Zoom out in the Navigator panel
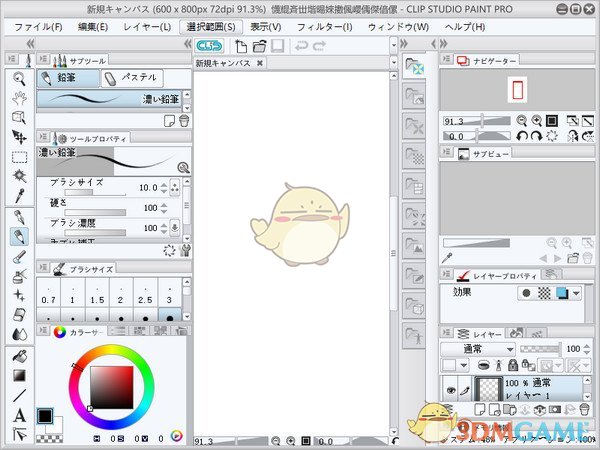Image resolution: width=600 pixels, height=450 pixels. (521, 121)
